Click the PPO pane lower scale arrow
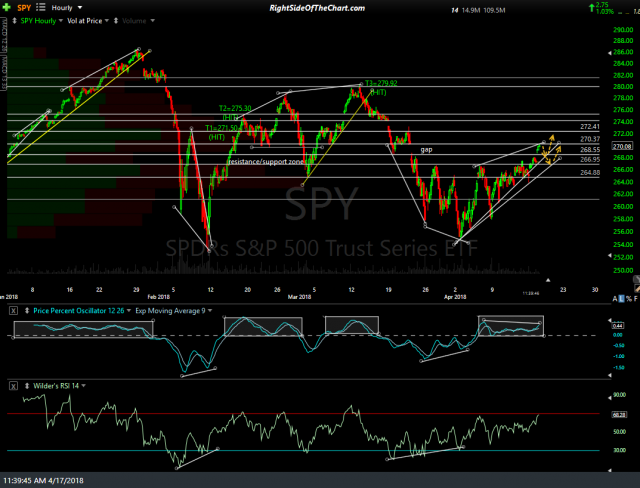Screen dimensions: 640x488 coord(610,374)
